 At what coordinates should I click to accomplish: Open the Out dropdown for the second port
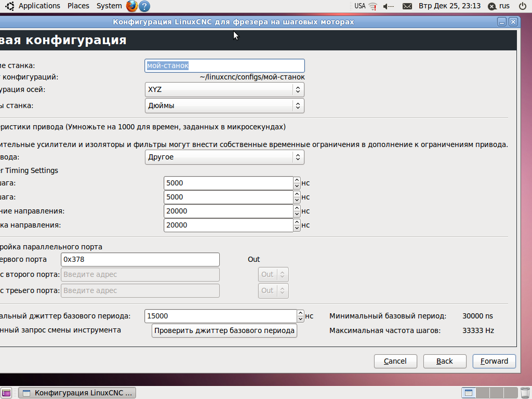pos(273,274)
